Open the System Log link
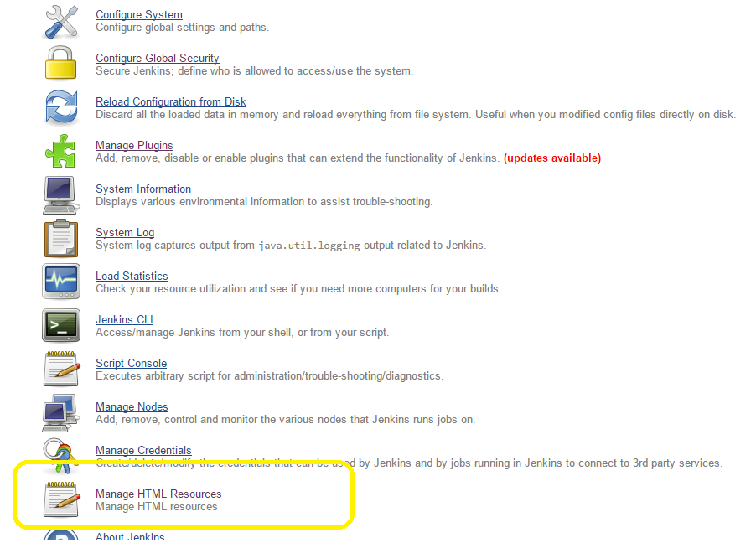 [125, 232]
